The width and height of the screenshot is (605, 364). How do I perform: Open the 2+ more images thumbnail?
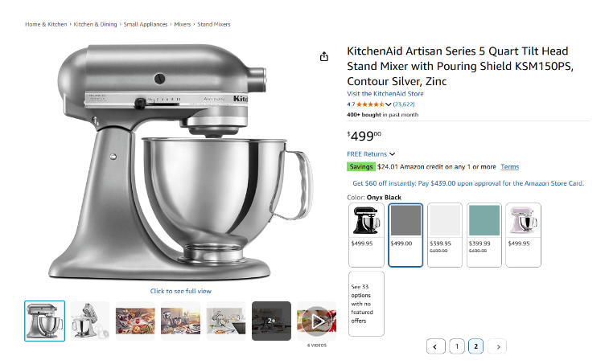pos(271,321)
